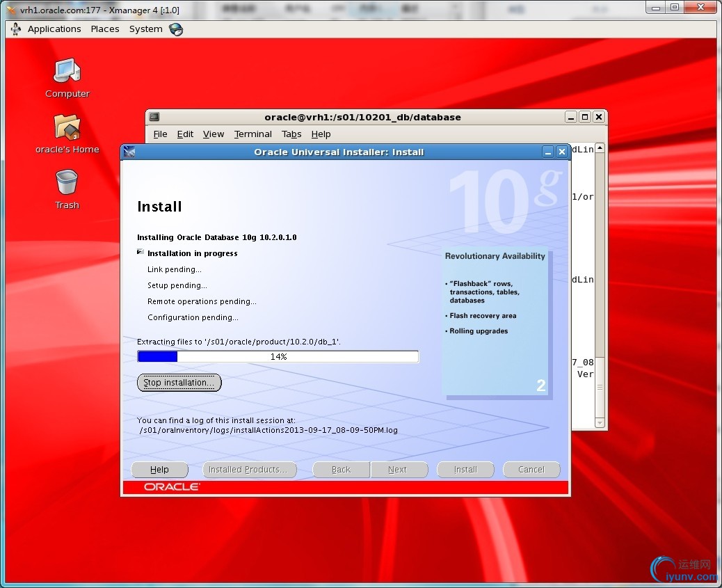Viewport: 722px width, 588px height.
Task: Click the GNOME foot icon beside Applications
Action: 16,29
